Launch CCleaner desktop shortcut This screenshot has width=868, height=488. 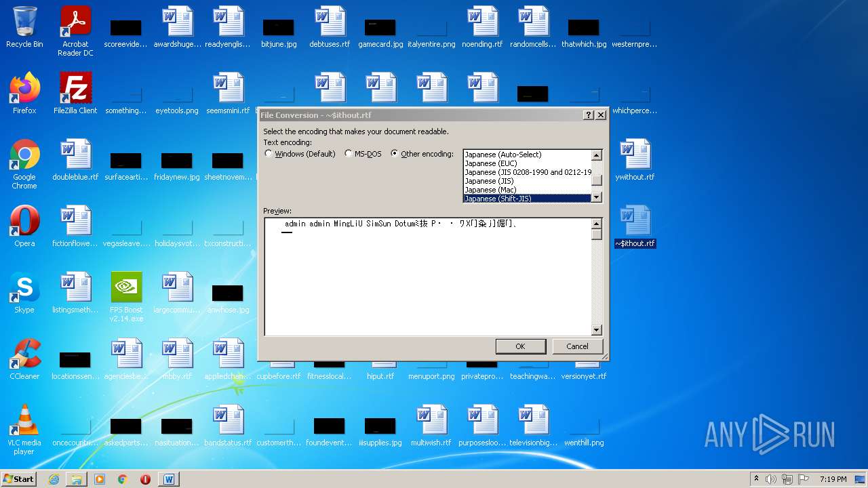tap(24, 359)
